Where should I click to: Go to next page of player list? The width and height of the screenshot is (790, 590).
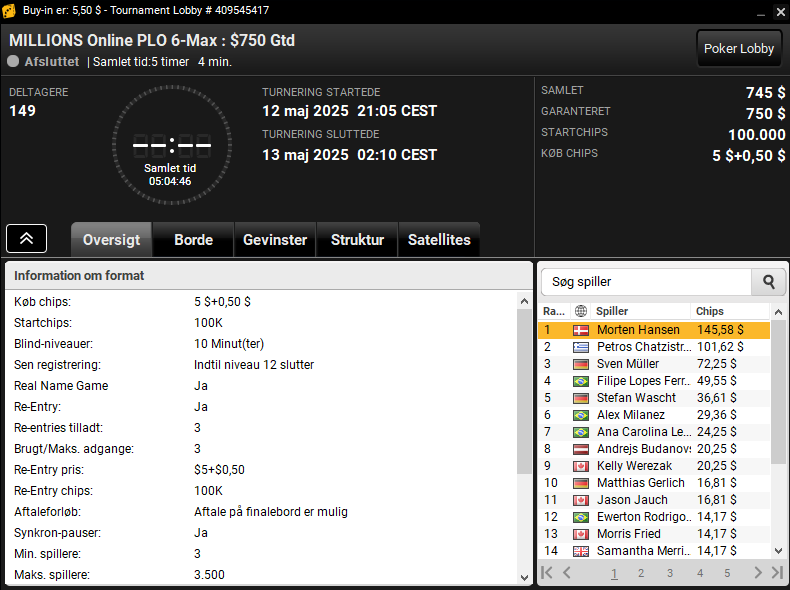[x=758, y=572]
